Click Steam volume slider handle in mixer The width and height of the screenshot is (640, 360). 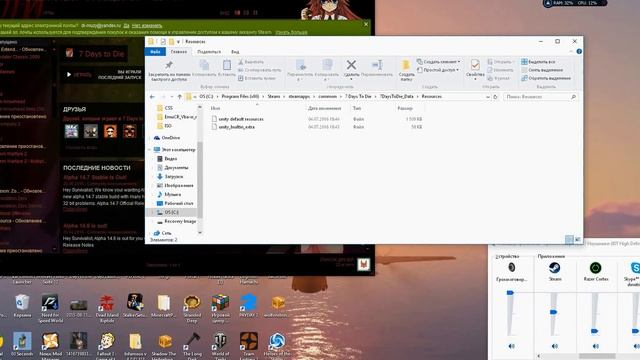(x=553, y=312)
